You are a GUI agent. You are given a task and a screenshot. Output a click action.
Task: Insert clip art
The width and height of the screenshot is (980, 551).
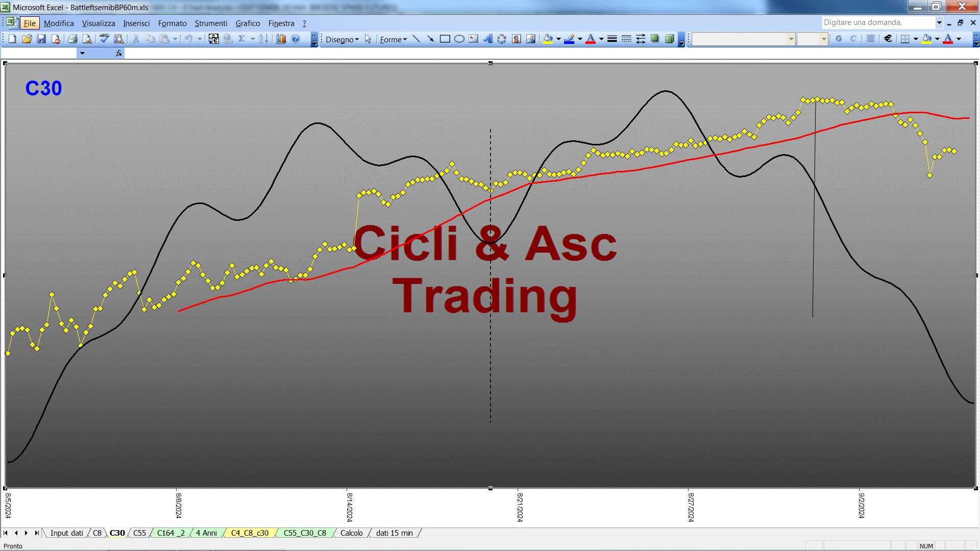tap(517, 39)
